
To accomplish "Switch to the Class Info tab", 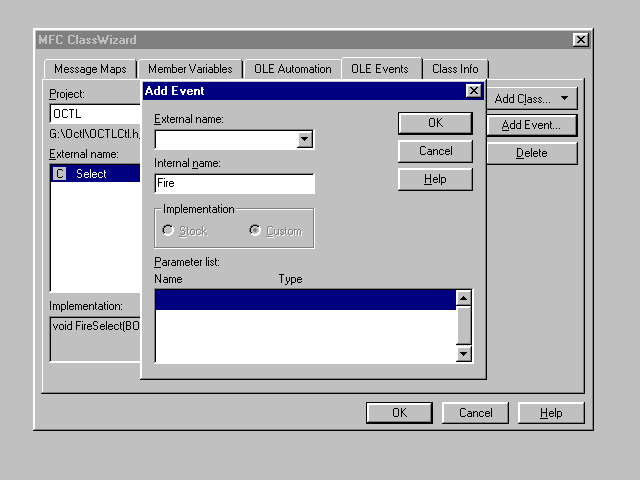I will (x=455, y=69).
